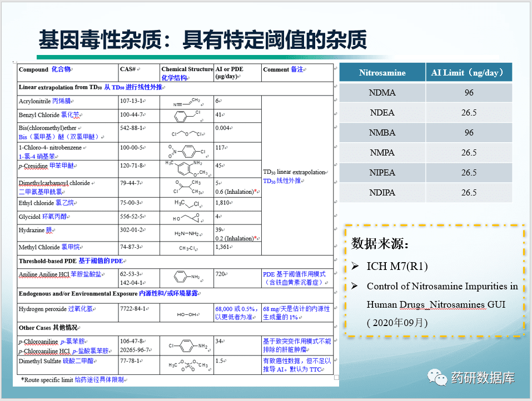Click the Bis(chloromethyl)ether compound cell
Image resolution: width=532 pixels, height=401 pixels.
pyautogui.click(x=67, y=132)
